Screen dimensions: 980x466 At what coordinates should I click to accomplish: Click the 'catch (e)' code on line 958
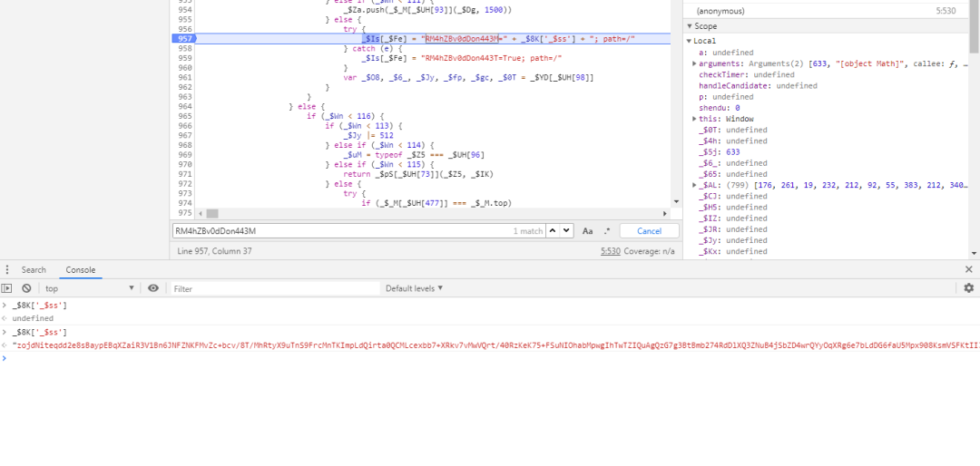[x=377, y=49]
